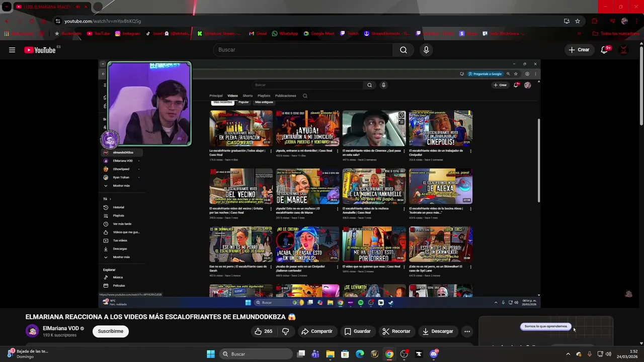Viewport: 644px width, 362px height.
Task: Click the ElMariana VOD channel avatar
Action: 32,331
